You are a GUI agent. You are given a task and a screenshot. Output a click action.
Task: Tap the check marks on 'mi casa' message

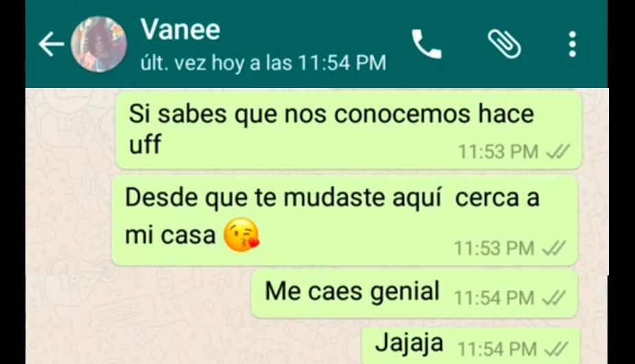[554, 248]
